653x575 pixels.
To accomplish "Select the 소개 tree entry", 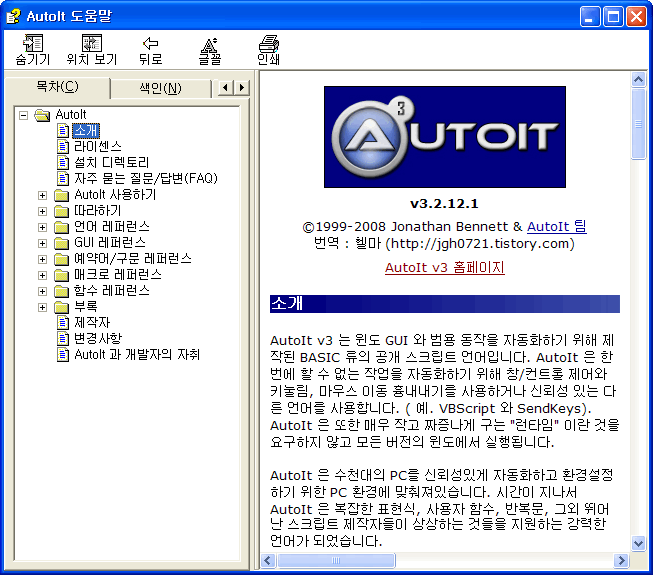I will coord(86,131).
